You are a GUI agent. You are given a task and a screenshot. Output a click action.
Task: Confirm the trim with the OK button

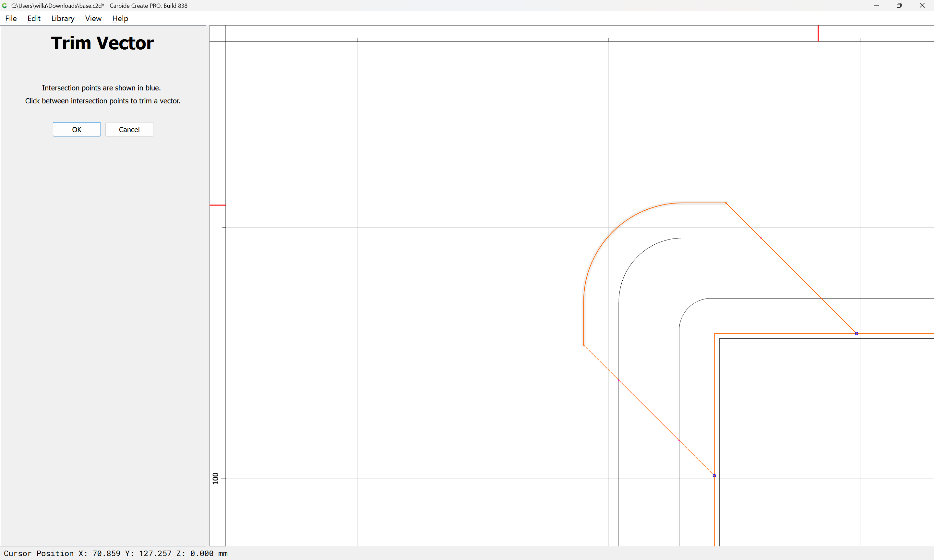[77, 129]
